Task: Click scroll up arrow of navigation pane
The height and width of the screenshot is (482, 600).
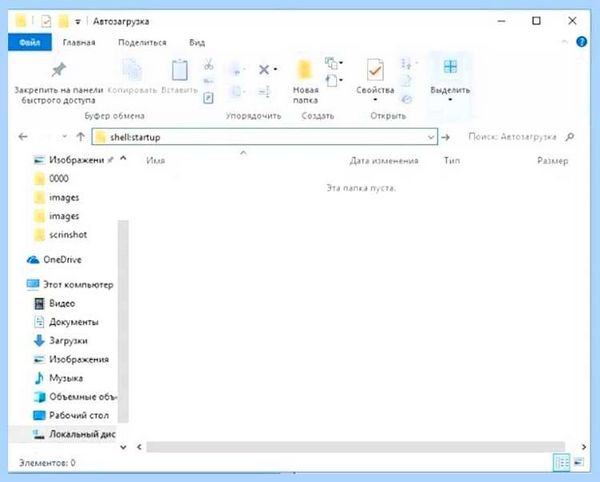Action: 123,158
